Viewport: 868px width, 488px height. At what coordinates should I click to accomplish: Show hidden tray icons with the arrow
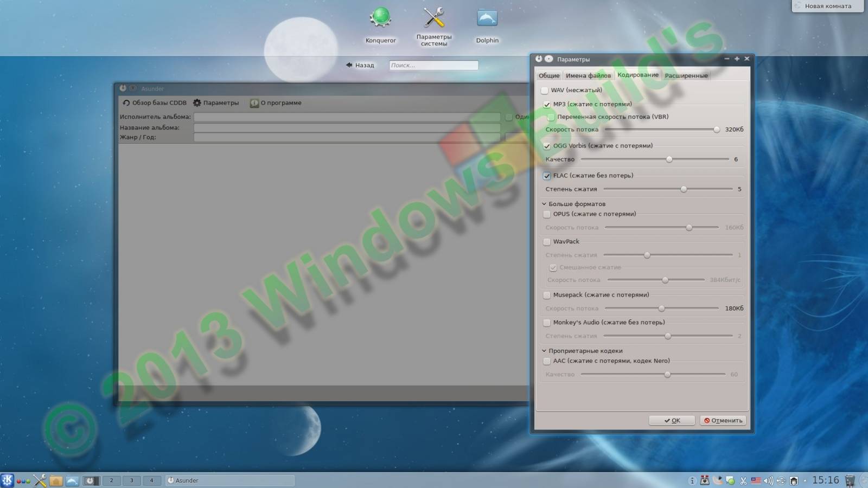click(805, 480)
